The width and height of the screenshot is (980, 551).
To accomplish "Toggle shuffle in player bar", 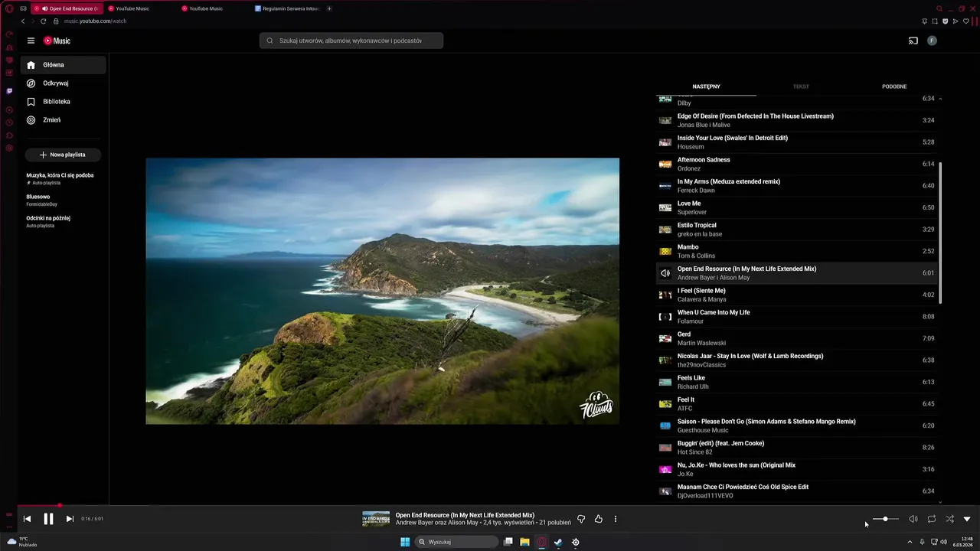I will coord(949,519).
